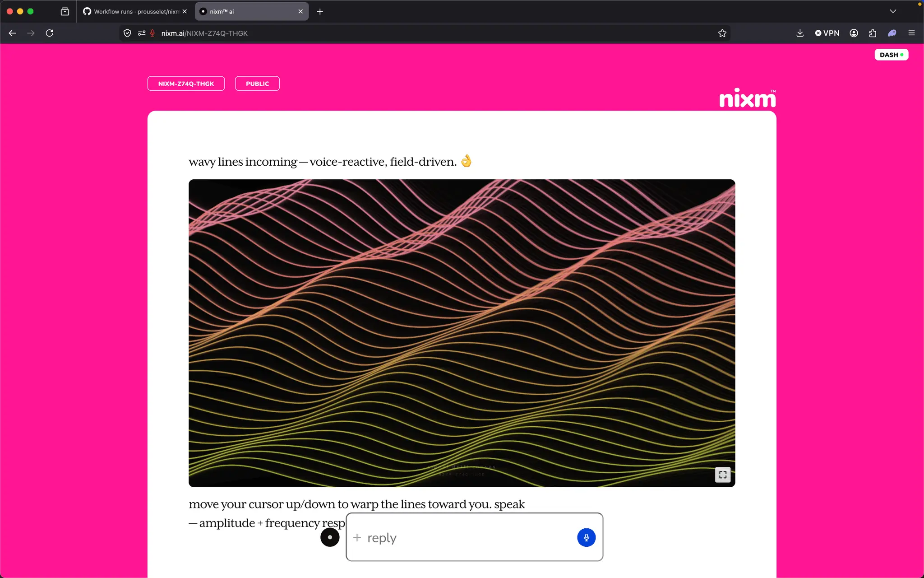Click the NIXM-Z74Q-THGK badge
The width and height of the screenshot is (924, 578).
tap(186, 84)
